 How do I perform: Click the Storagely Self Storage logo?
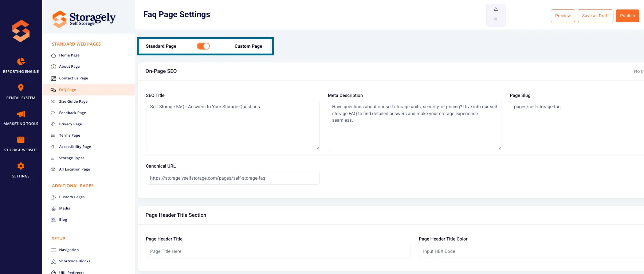84,19
